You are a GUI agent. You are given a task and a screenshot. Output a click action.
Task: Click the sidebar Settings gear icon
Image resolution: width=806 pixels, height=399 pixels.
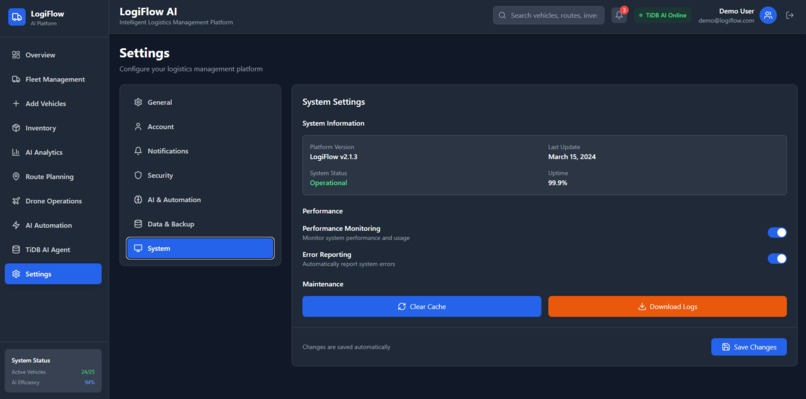click(x=16, y=274)
